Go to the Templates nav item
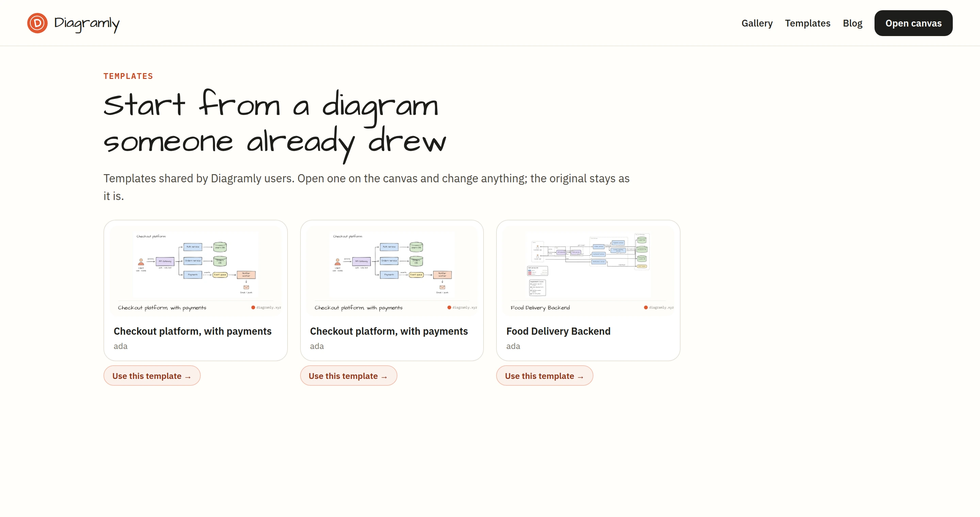This screenshot has height=517, width=980. [807, 23]
